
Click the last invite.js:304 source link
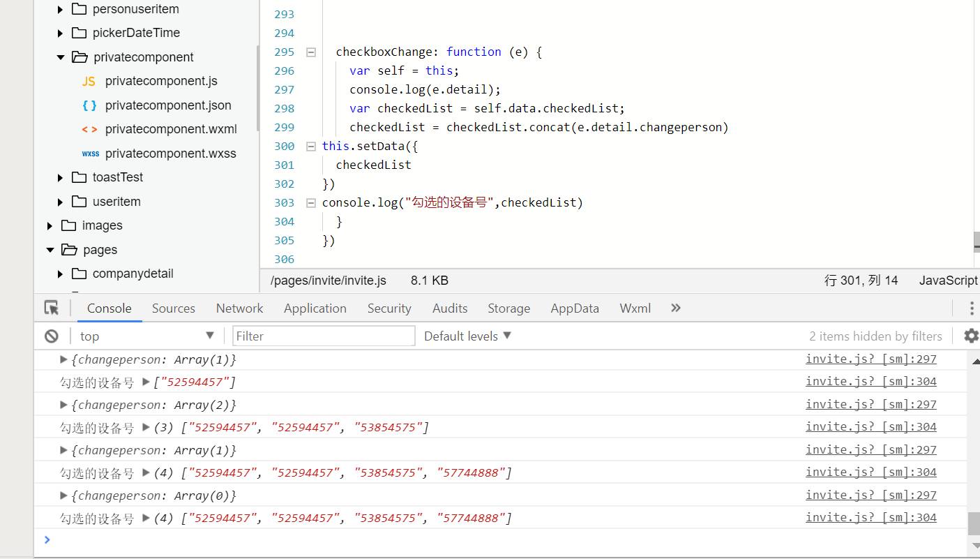click(870, 517)
